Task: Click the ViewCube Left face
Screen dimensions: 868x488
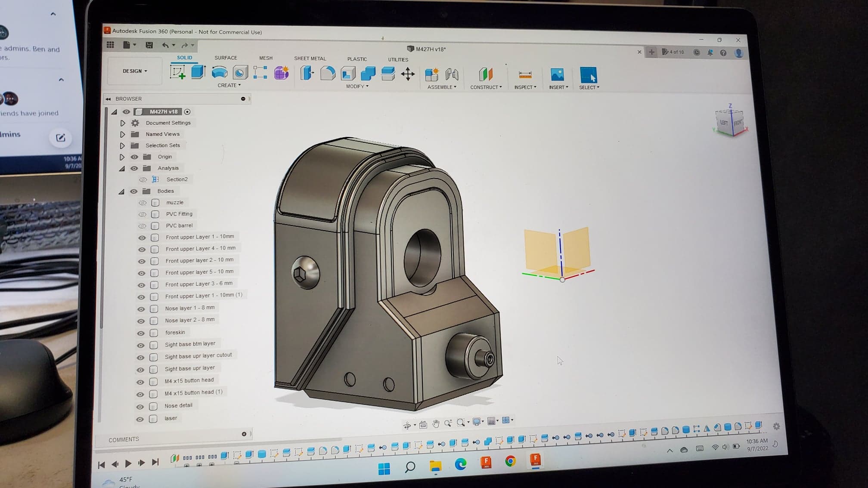Action: [724, 123]
